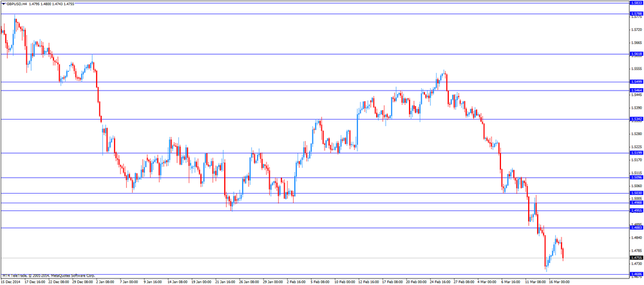Image resolution: width=644 pixels, height=285 pixels.
Task: Click the 1.4840 price scale value
Action: point(636,237)
